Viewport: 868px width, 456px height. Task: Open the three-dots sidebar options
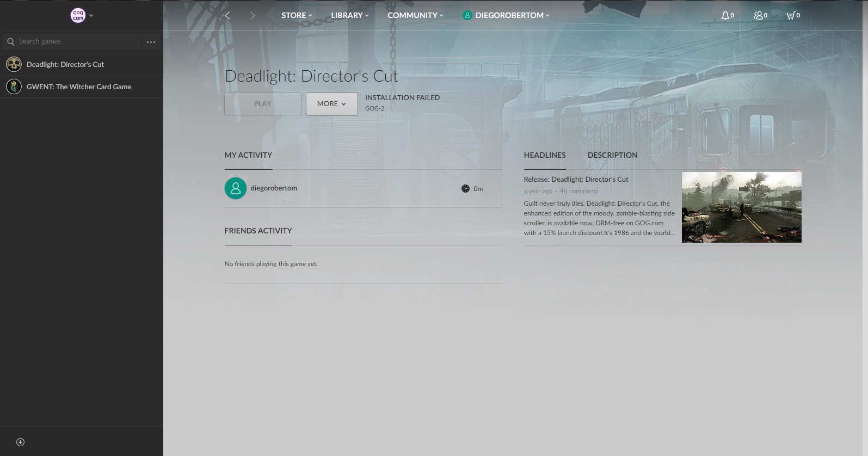coord(151,42)
